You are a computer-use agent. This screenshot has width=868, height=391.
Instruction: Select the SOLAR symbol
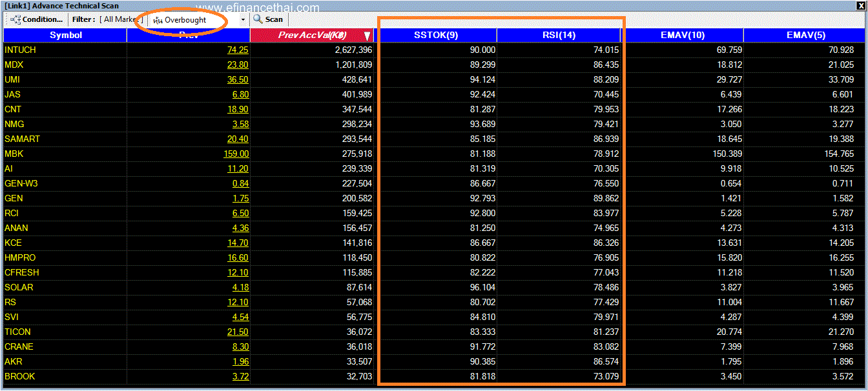19,287
